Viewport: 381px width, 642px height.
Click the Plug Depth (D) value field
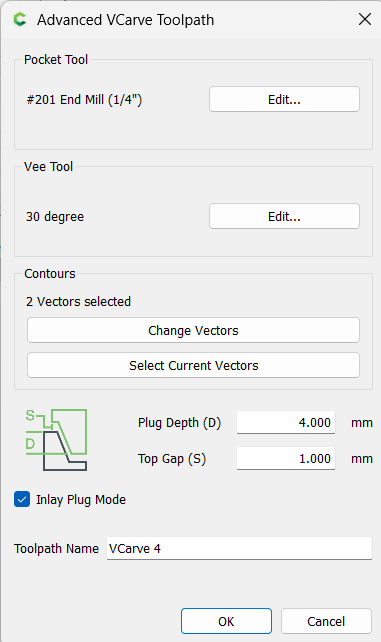pos(286,422)
